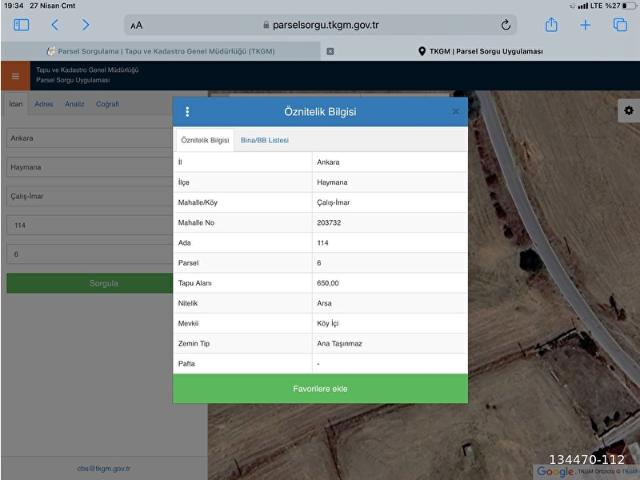Image resolution: width=640 pixels, height=480 pixels.
Task: Reload the parselsorgu page
Action: (506, 25)
